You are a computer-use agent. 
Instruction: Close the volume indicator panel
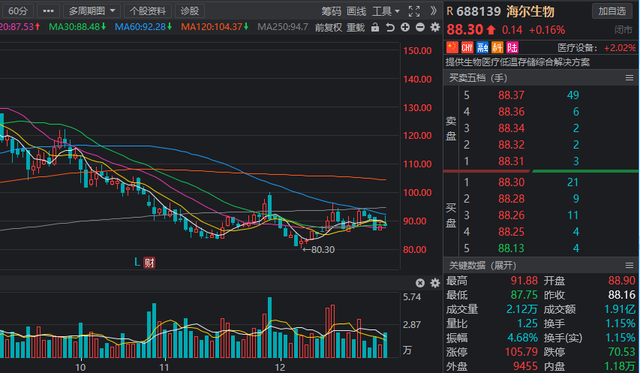pyautogui.click(x=420, y=283)
